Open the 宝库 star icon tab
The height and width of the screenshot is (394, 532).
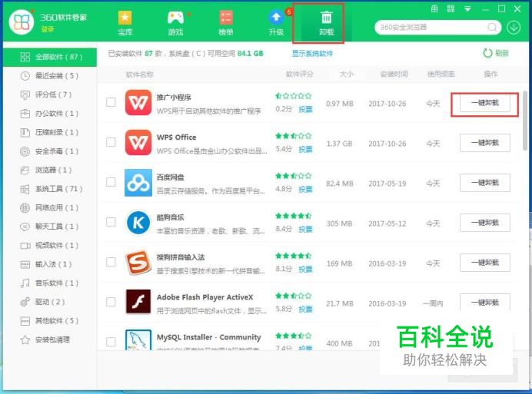pyautogui.click(x=125, y=23)
